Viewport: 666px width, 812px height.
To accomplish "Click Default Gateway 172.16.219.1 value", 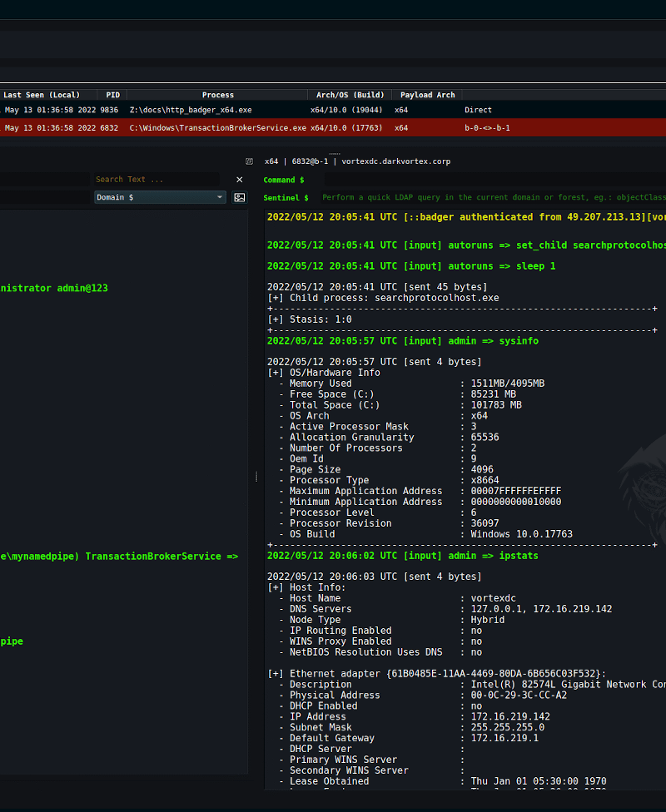I will click(504, 738).
